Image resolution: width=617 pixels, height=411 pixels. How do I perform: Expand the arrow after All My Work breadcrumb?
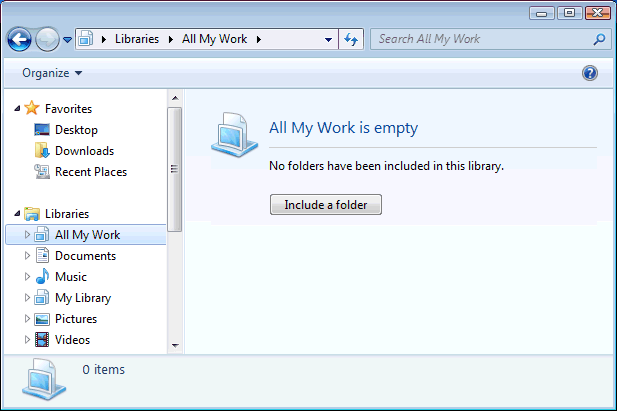[x=259, y=39]
